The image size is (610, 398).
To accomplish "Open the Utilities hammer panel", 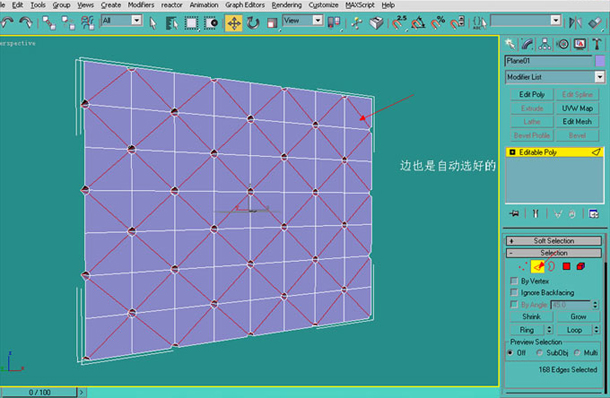I will click(x=597, y=44).
